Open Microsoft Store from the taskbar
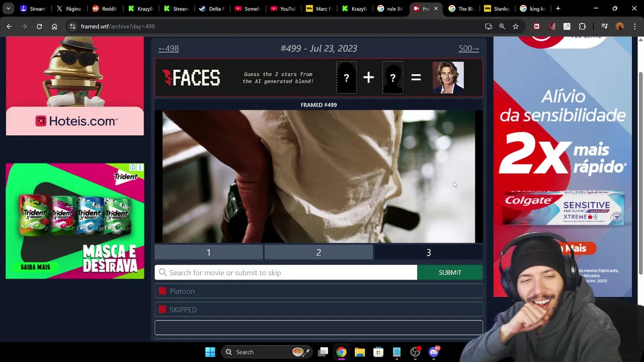Image resolution: width=644 pixels, height=362 pixels. click(x=378, y=352)
